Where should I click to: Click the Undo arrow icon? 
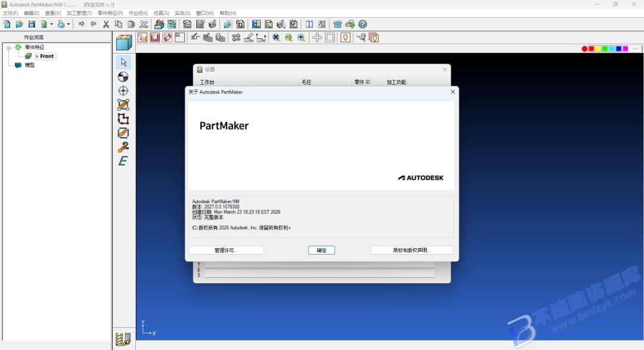pos(81,24)
